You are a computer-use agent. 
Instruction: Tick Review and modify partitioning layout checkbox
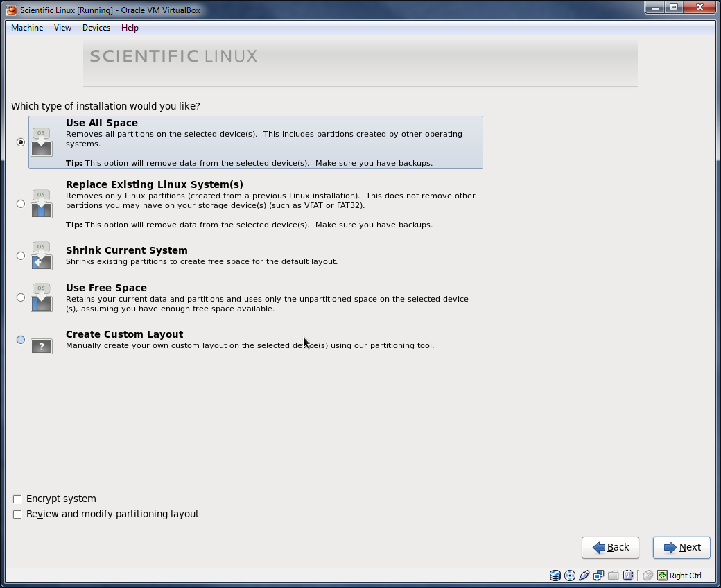point(17,514)
